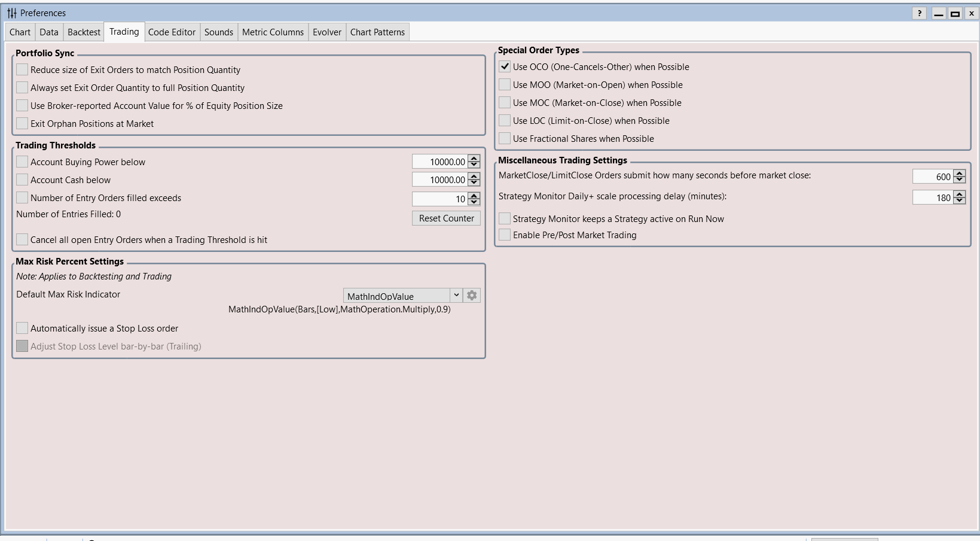Enable Exit Orphan Positions at Market

coord(22,124)
